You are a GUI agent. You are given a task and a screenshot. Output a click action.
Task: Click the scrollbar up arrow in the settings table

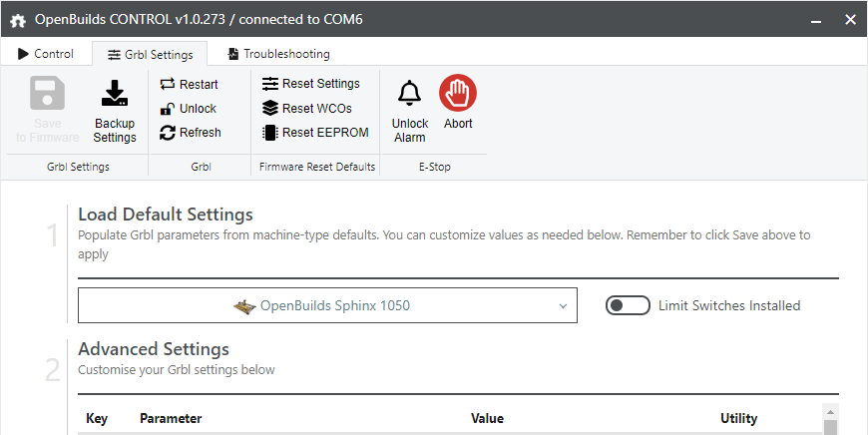[830, 412]
